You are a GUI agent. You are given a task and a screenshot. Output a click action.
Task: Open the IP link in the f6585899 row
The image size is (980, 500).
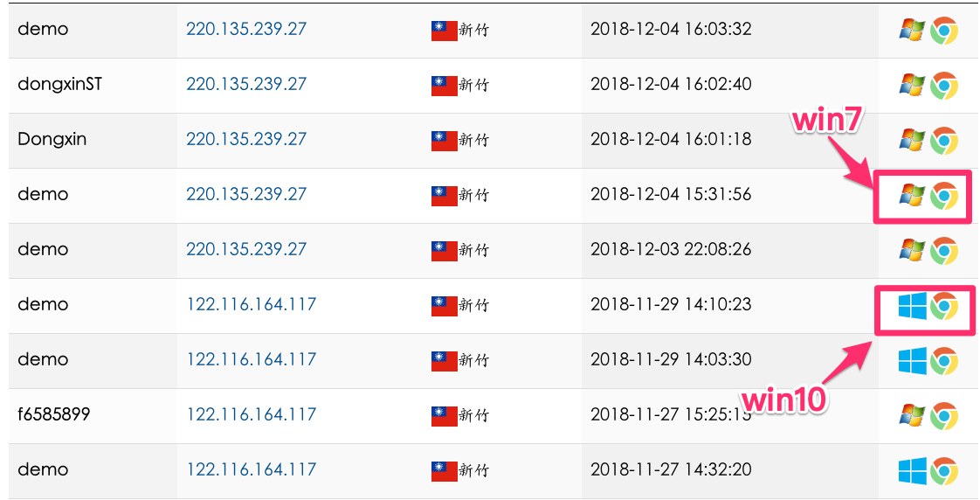click(x=252, y=414)
